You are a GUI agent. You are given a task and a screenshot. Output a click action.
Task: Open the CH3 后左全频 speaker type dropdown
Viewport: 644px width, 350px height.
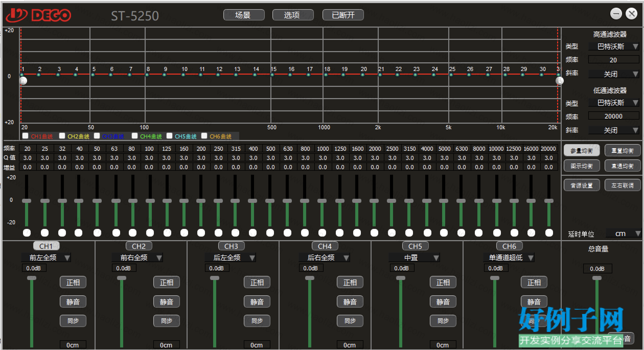[x=230, y=258]
